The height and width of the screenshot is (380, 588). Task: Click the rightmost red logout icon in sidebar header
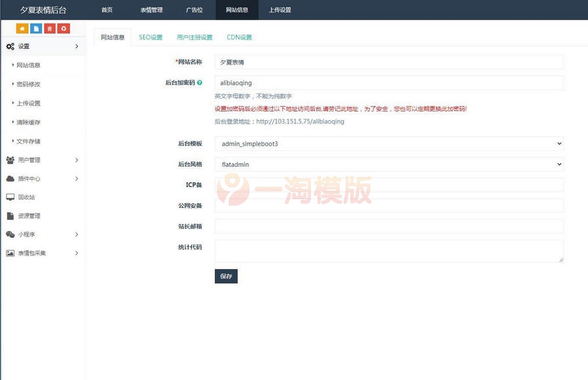click(x=63, y=28)
